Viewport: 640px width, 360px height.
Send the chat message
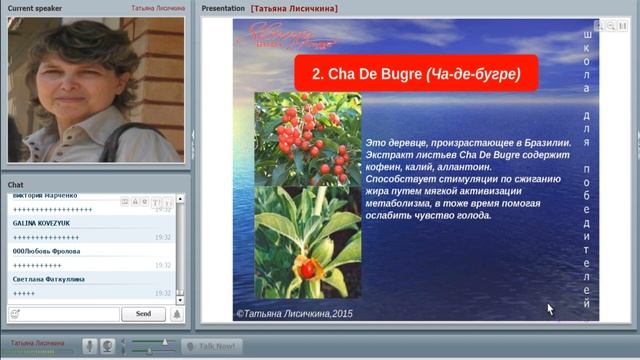143,314
